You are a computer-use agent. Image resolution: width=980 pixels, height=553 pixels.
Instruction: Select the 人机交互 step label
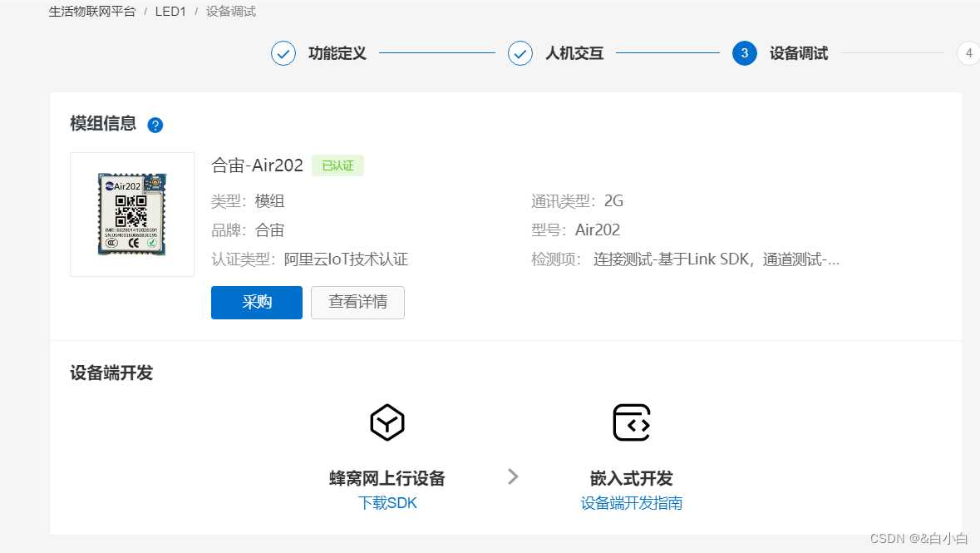tap(574, 54)
